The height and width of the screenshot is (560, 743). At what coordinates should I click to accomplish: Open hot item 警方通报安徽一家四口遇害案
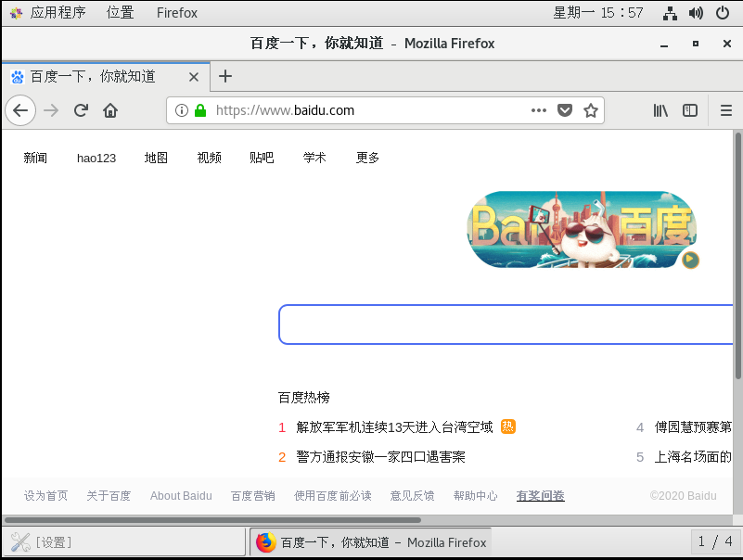coord(380,457)
